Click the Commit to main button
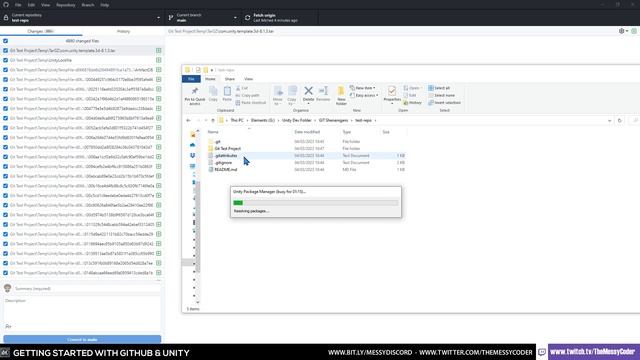Viewport: 640px width, 360px height. click(x=82, y=340)
